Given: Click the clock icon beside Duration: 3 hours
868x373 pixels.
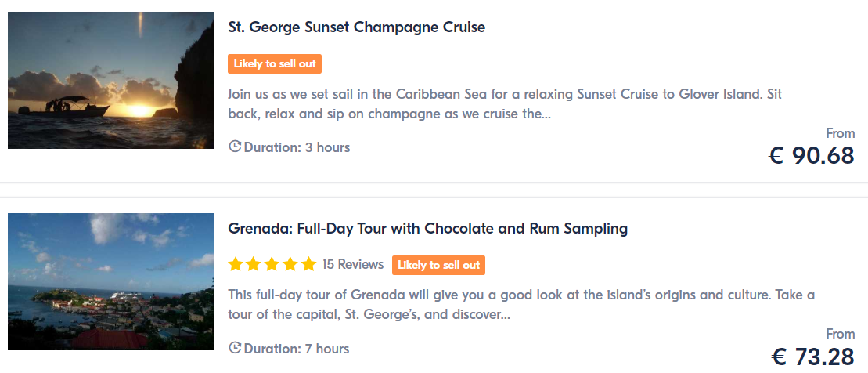Looking at the screenshot, I should pyautogui.click(x=235, y=147).
